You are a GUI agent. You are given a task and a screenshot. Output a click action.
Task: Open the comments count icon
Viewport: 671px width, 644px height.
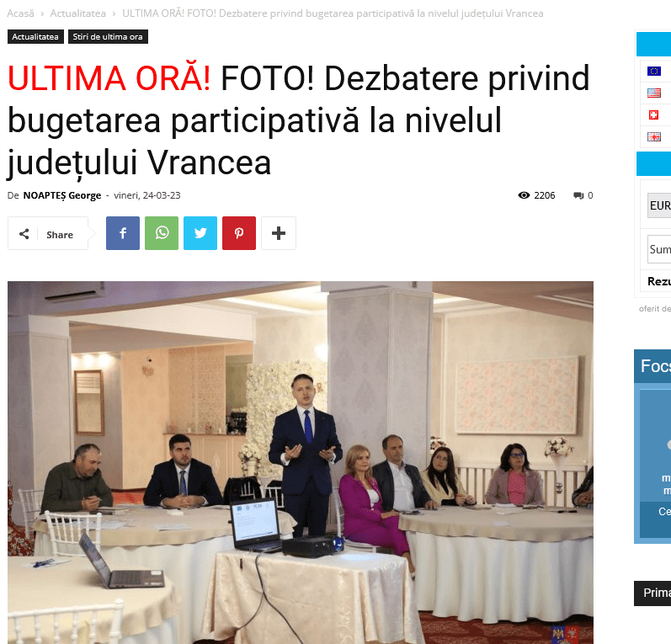(x=578, y=195)
